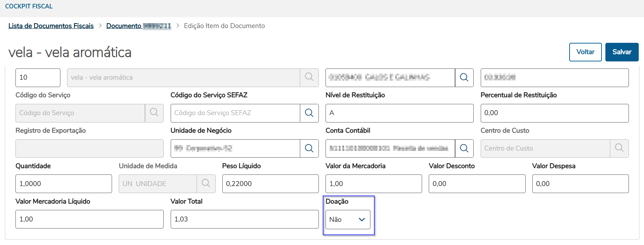Viewport: 644px width, 245px height.
Task: Click search icon in Unidade de Medida
Action: [206, 184]
